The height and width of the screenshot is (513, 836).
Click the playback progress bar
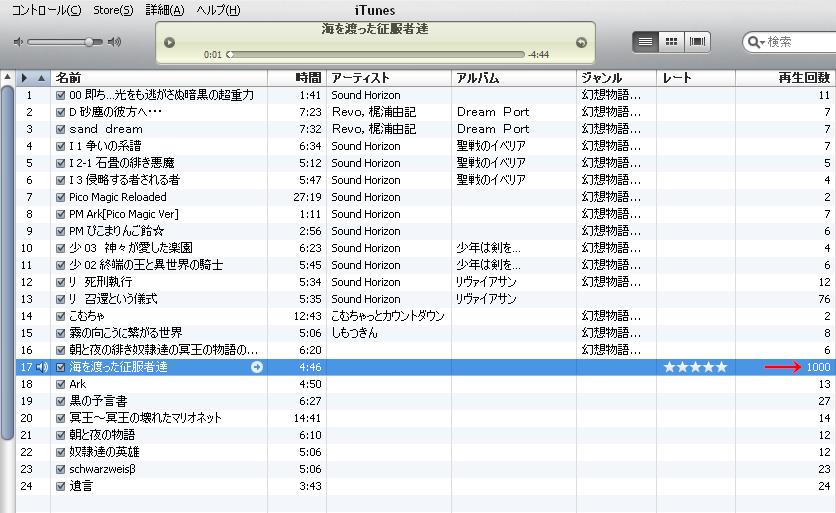[376, 54]
